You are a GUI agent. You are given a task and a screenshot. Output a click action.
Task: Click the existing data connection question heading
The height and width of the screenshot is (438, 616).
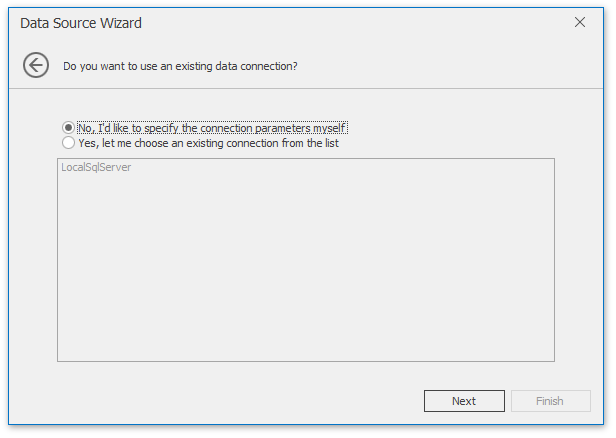[x=180, y=67]
